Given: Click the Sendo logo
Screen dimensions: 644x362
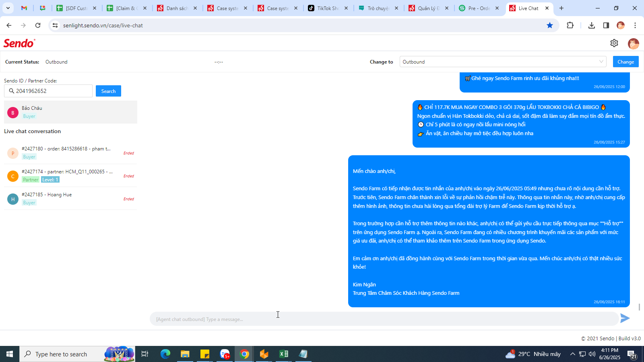Looking at the screenshot, I should (19, 43).
